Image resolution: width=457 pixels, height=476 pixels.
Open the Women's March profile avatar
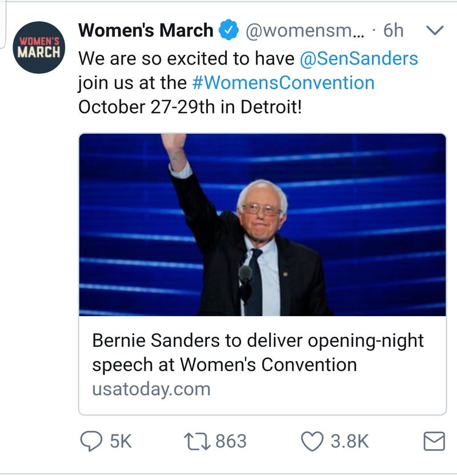point(39,47)
